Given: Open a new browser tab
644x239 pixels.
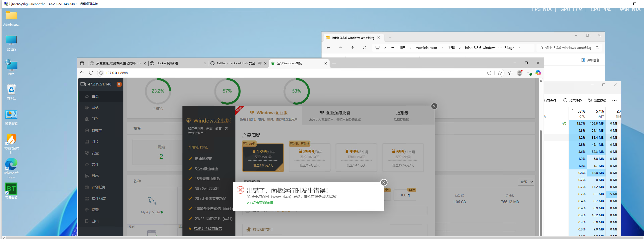Looking at the screenshot, I should click(334, 63).
